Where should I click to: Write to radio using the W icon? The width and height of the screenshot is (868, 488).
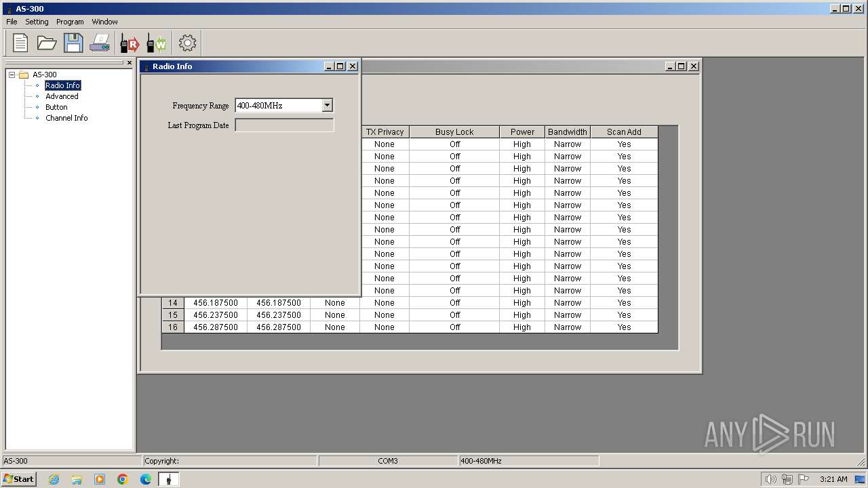[x=156, y=43]
